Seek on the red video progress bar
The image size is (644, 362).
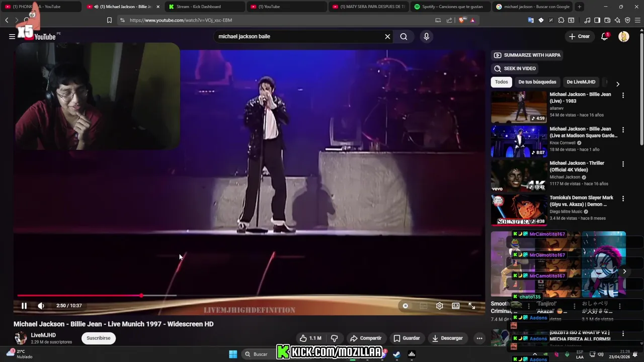(x=249, y=296)
